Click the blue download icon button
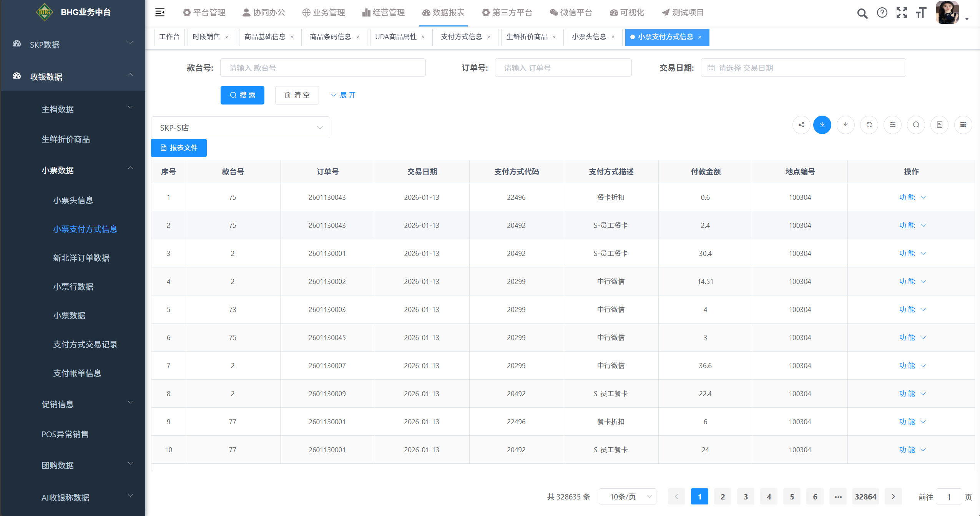 [822, 125]
